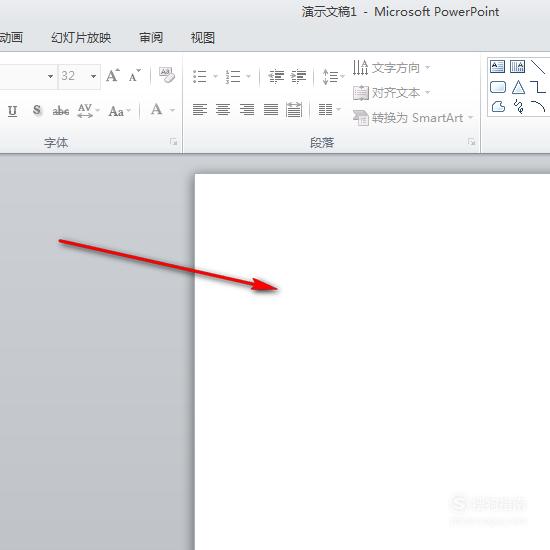Open the 段落 paragraph dialog launcher
Viewport: 550px width, 550px height.
[471, 142]
